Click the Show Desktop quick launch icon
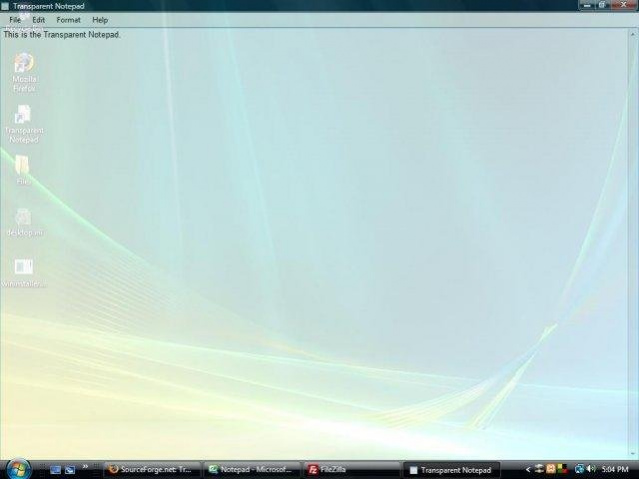This screenshot has height=479, width=639. [x=56, y=469]
